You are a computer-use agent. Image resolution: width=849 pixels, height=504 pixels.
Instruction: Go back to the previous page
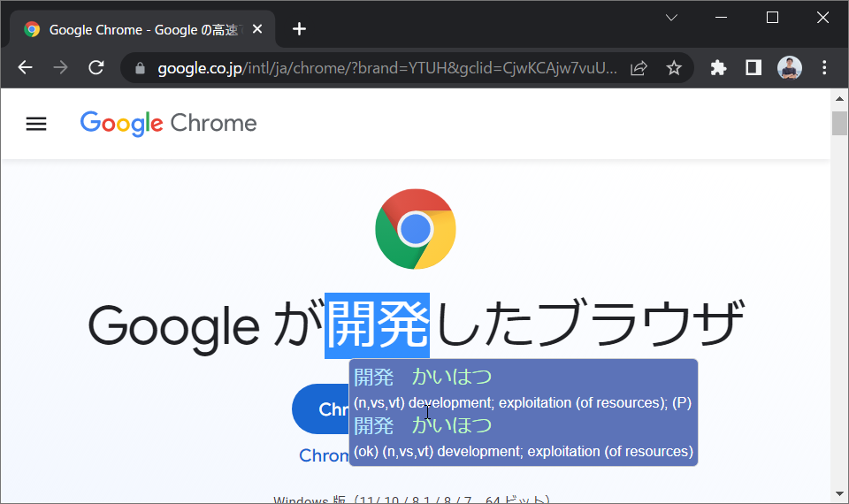(25, 68)
